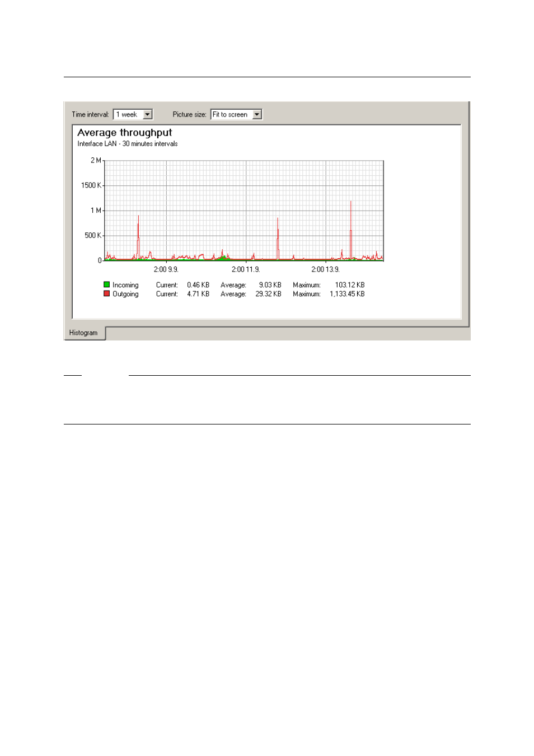Click the tallest red spike in the chart

tap(351, 230)
